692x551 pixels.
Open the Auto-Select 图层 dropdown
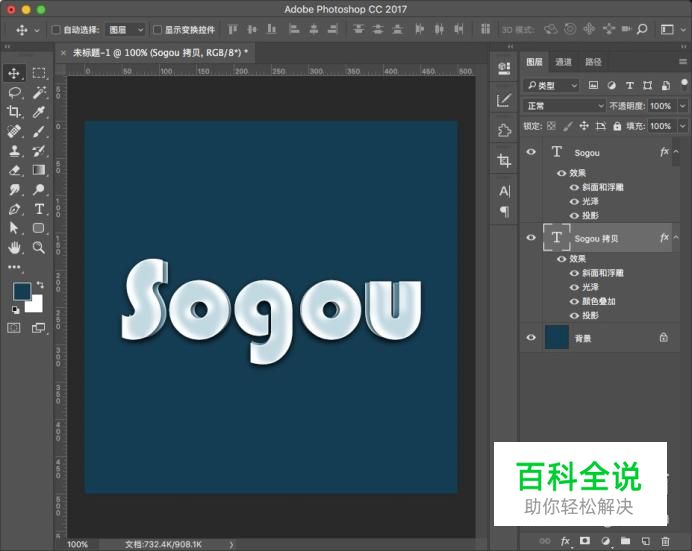point(126,30)
